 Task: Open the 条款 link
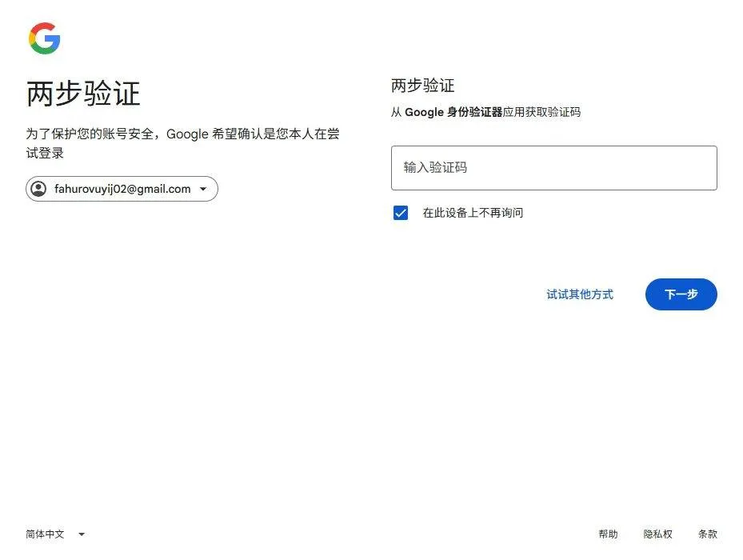point(708,534)
